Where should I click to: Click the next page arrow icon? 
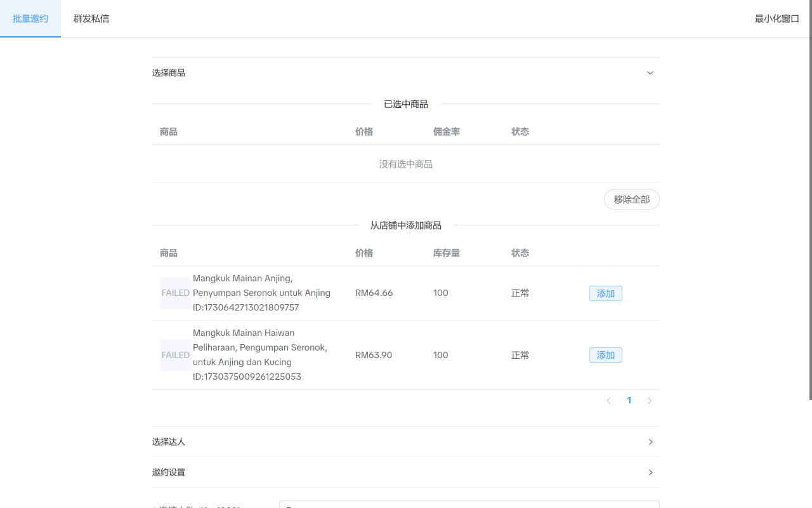pos(649,400)
